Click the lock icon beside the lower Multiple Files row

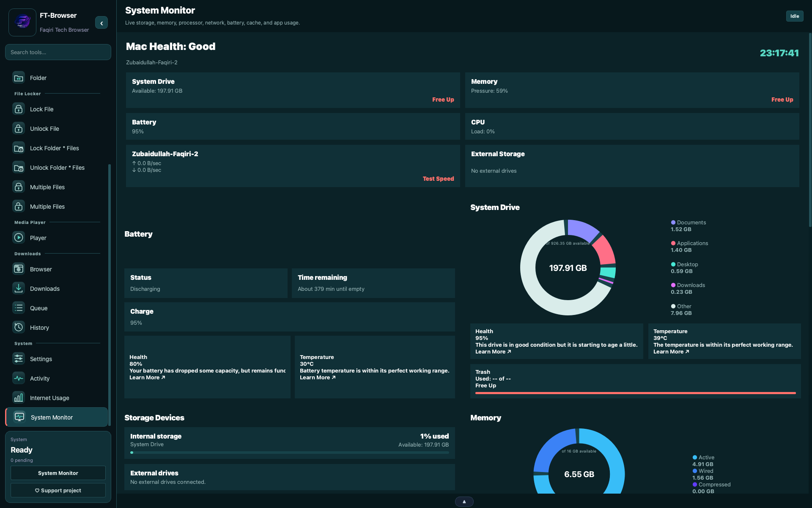[x=19, y=207]
